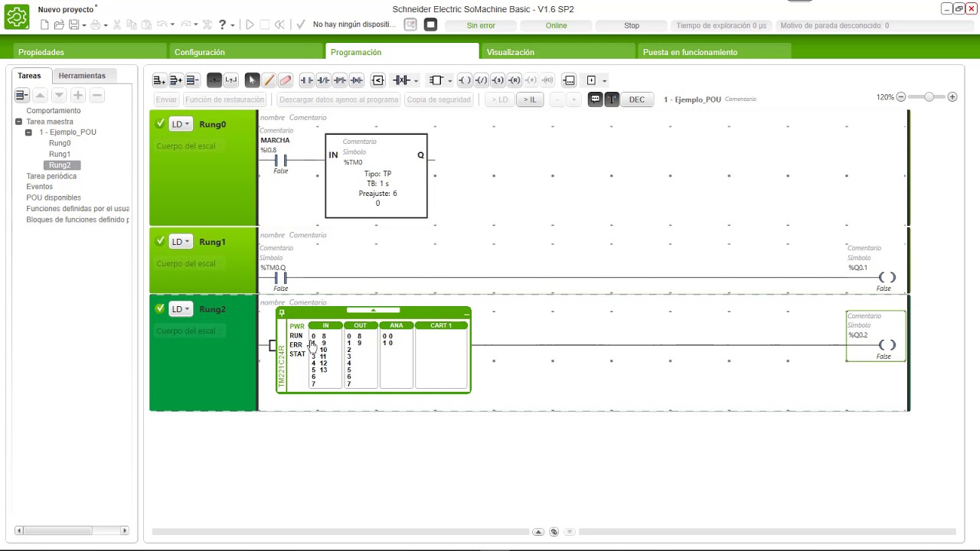Viewport: 980px width, 551px height.
Task: Open Tarea periódica in the tree
Action: [51, 176]
